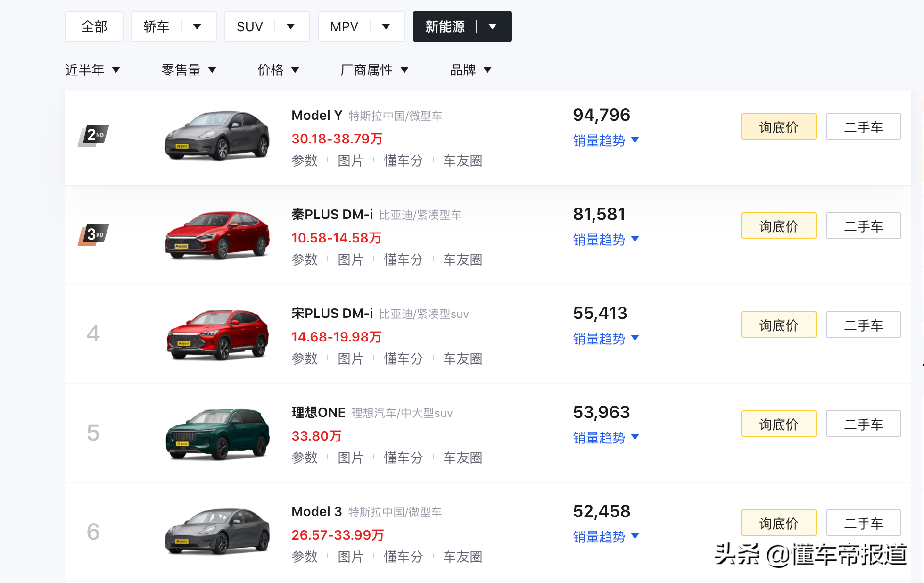The image size is (924, 583).
Task: Click 二手车 button for Model Y
Action: click(864, 126)
